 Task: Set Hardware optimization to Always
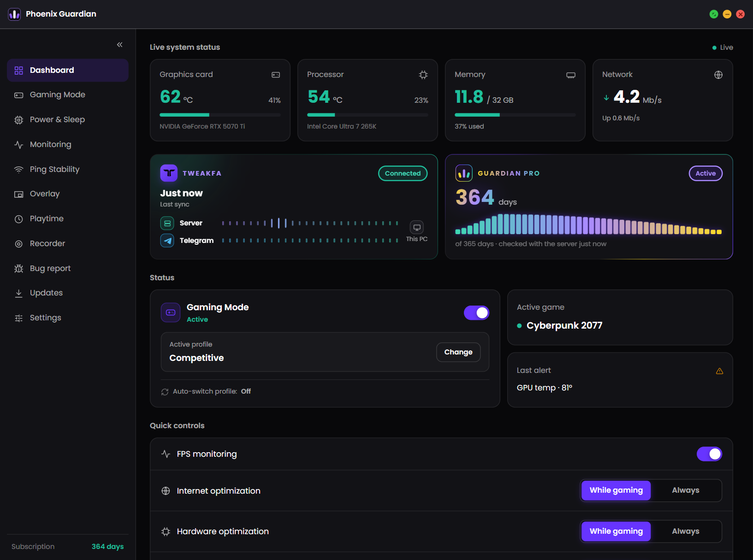686,531
